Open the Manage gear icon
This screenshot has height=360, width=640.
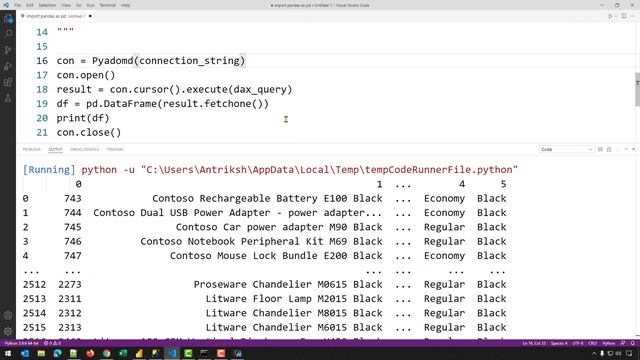[x=8, y=331]
